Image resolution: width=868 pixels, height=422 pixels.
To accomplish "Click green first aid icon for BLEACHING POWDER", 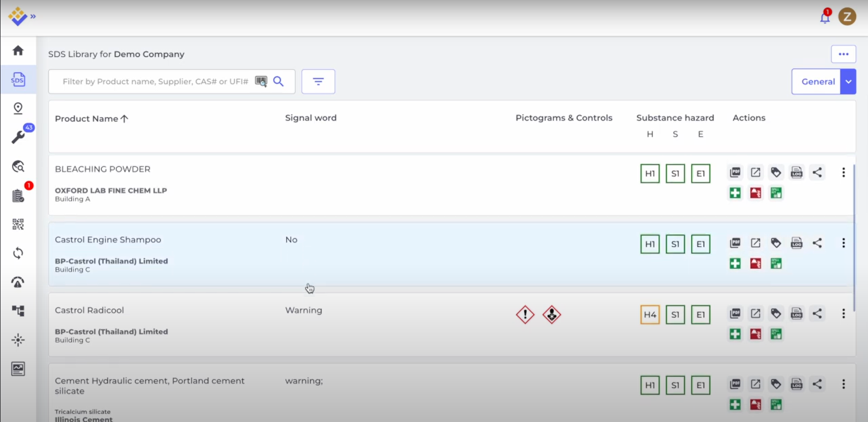I will tap(735, 193).
